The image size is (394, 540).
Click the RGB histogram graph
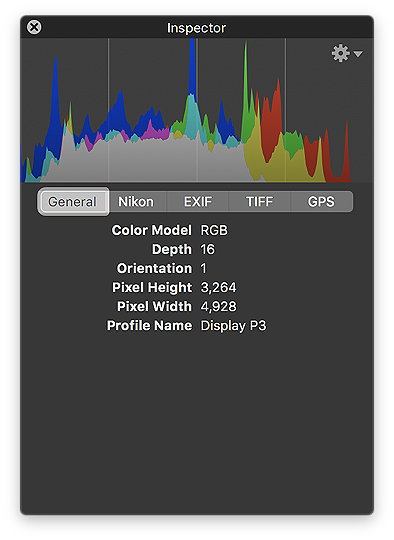pos(197,110)
